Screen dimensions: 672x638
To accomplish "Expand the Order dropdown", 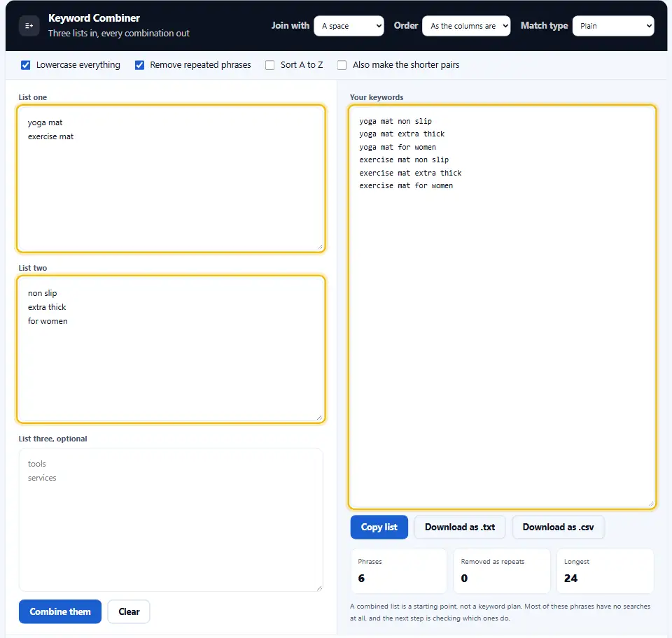I will (x=466, y=26).
